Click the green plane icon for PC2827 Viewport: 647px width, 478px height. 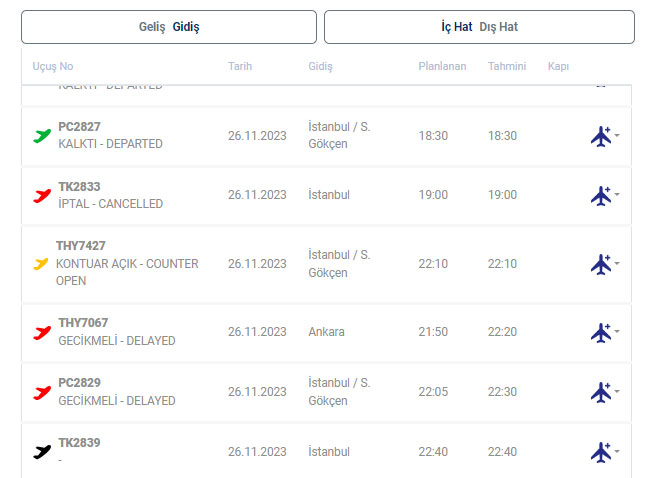(42, 135)
